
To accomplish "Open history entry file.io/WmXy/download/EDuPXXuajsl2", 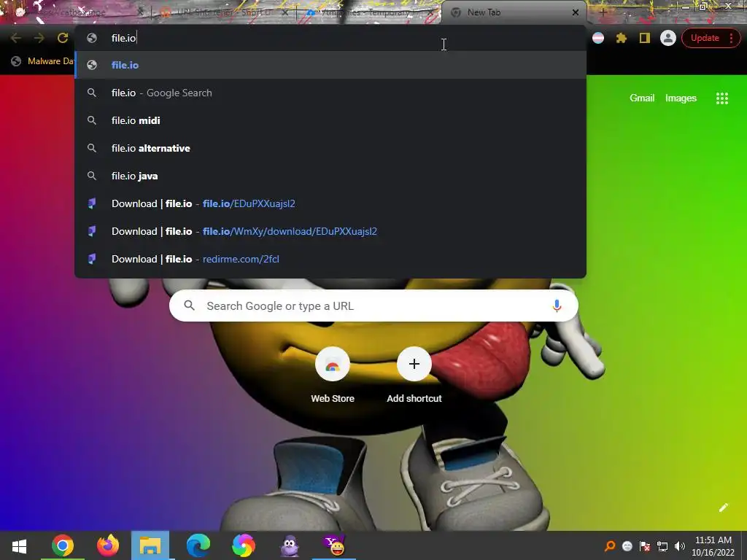I will 330,231.
